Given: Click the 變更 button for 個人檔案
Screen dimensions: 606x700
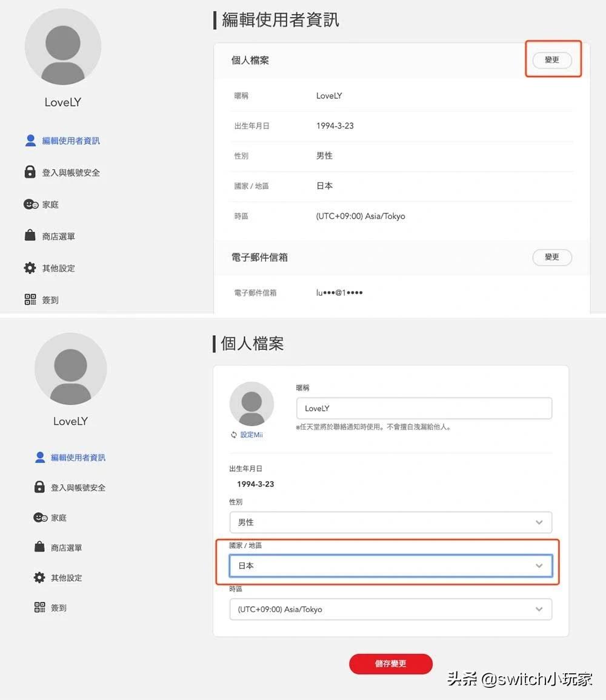Looking at the screenshot, I should [x=552, y=60].
